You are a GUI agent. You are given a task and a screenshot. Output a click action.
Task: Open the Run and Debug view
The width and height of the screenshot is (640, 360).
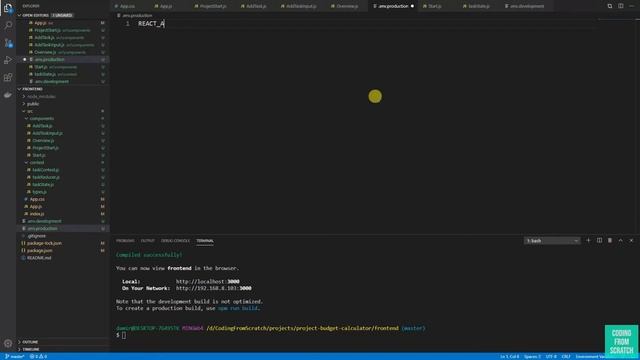click(8, 60)
